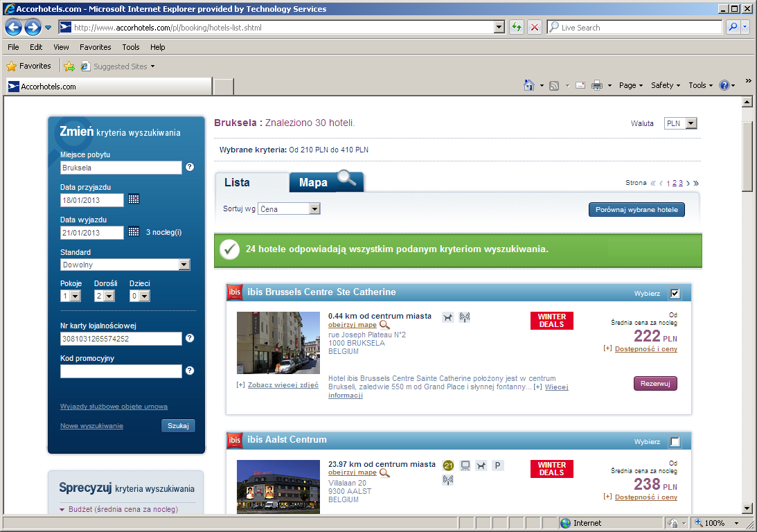The width and height of the screenshot is (757, 532).
Task: Open the 100% zoom level control
Action: pyautogui.click(x=716, y=523)
